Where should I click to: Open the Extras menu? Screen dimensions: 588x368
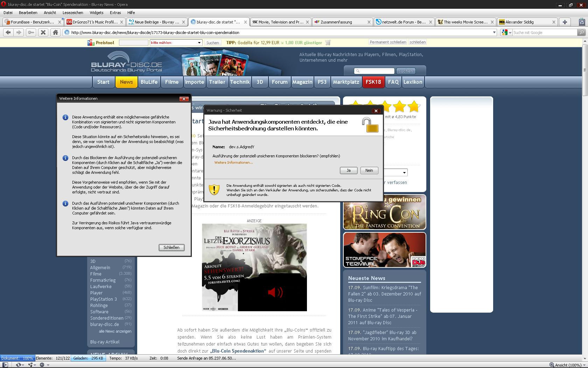tap(115, 13)
